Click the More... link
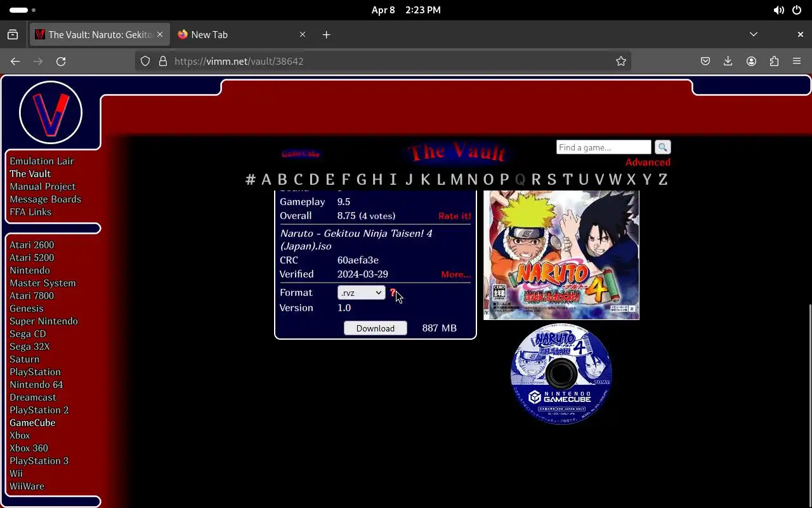 point(455,274)
